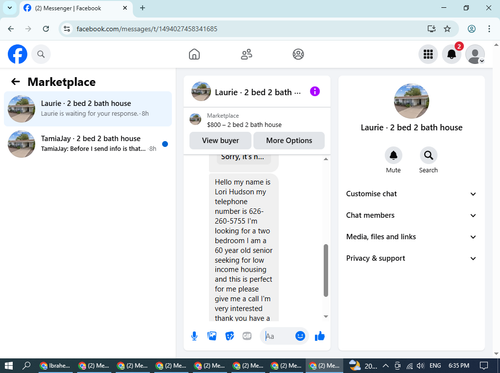Open the Groups icon in top navigation
Screen dimensions: 500x373
298,54
